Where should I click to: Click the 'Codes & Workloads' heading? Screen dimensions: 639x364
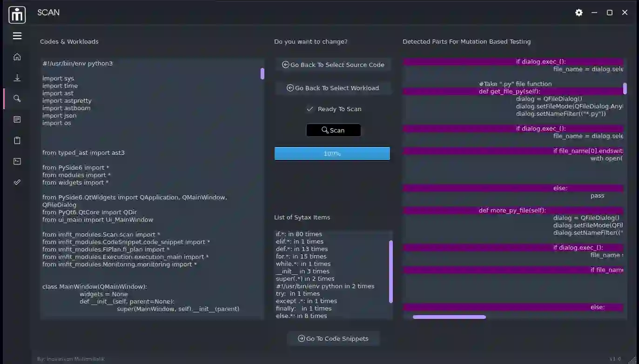69,41
